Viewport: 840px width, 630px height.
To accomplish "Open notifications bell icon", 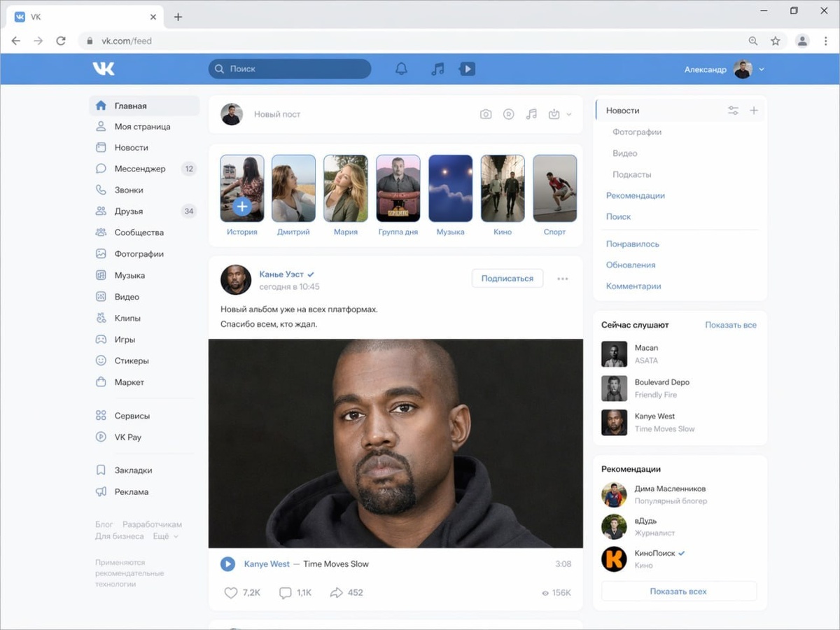I will tap(401, 69).
